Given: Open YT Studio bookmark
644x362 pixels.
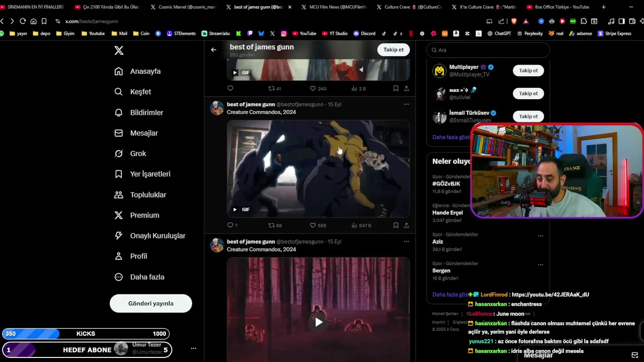Looking at the screenshot, I should [335, 34].
